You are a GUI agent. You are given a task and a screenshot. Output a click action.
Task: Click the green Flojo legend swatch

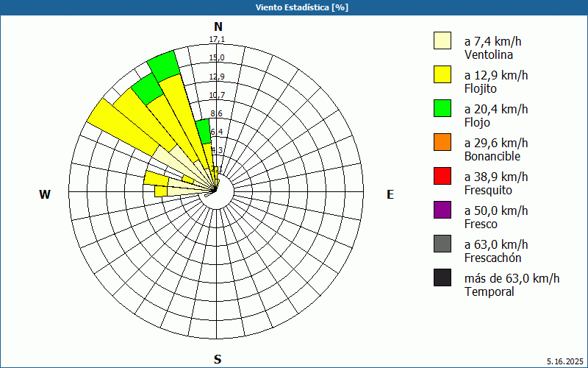point(442,108)
